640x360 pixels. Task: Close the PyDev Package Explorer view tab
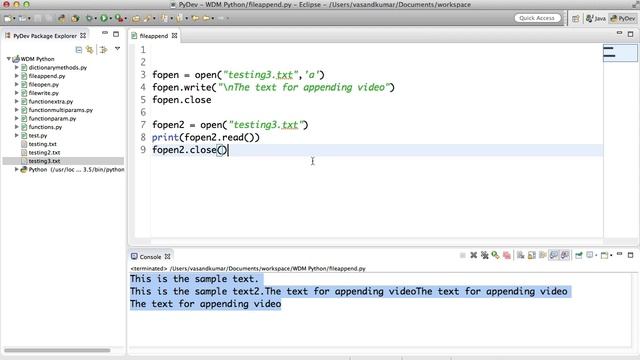(83, 36)
